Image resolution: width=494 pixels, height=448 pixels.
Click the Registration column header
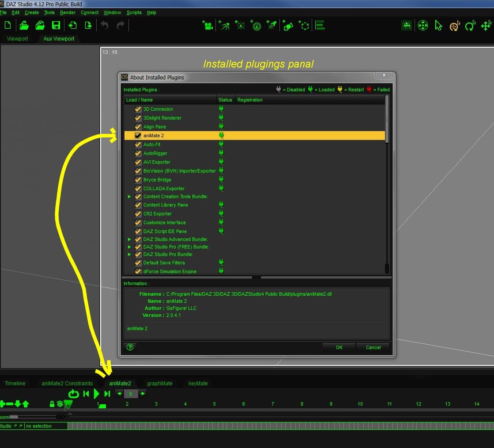click(x=310, y=100)
